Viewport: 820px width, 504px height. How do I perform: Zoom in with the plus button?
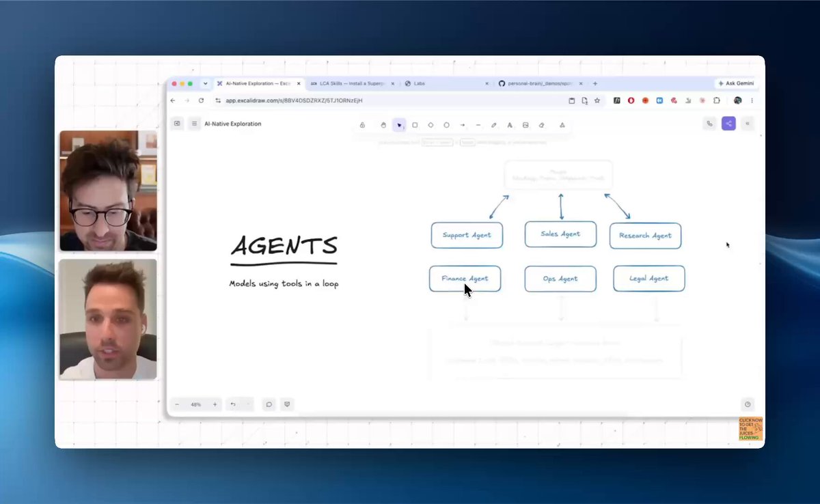tap(215, 404)
